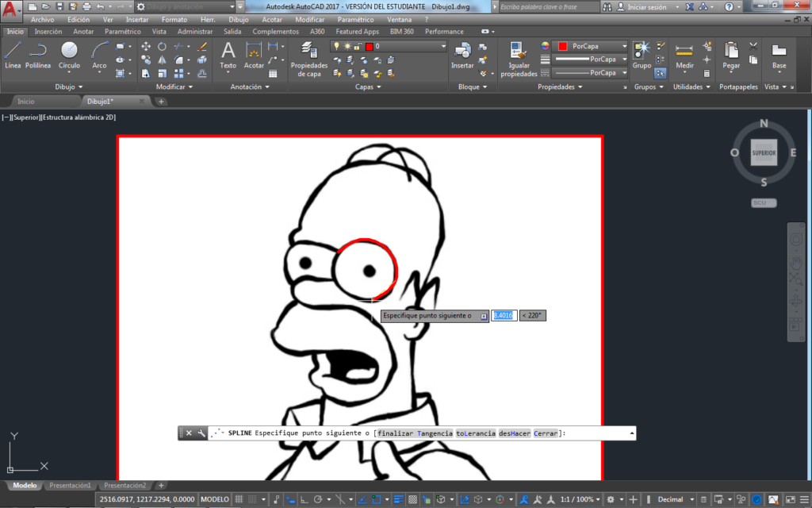Choose the Tangencia command option

click(435, 433)
